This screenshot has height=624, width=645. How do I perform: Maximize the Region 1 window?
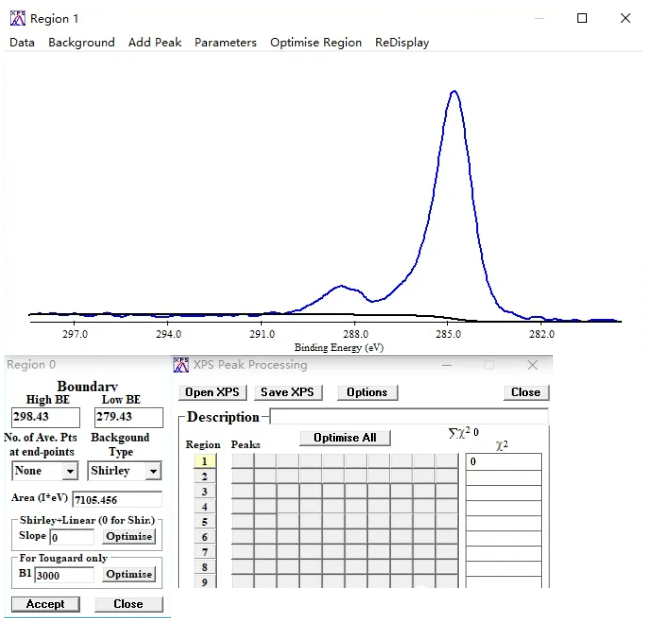point(582,18)
